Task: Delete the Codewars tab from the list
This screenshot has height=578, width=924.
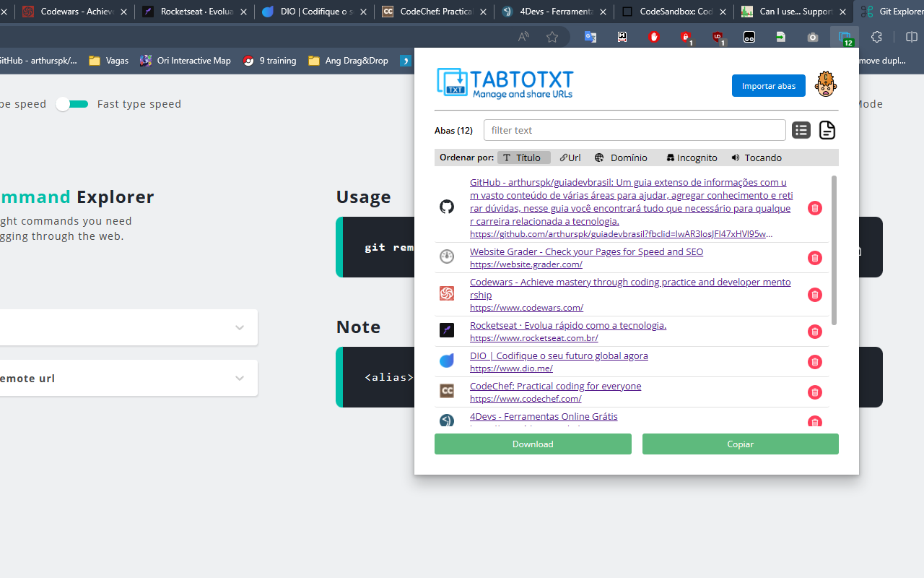Action: [814, 294]
